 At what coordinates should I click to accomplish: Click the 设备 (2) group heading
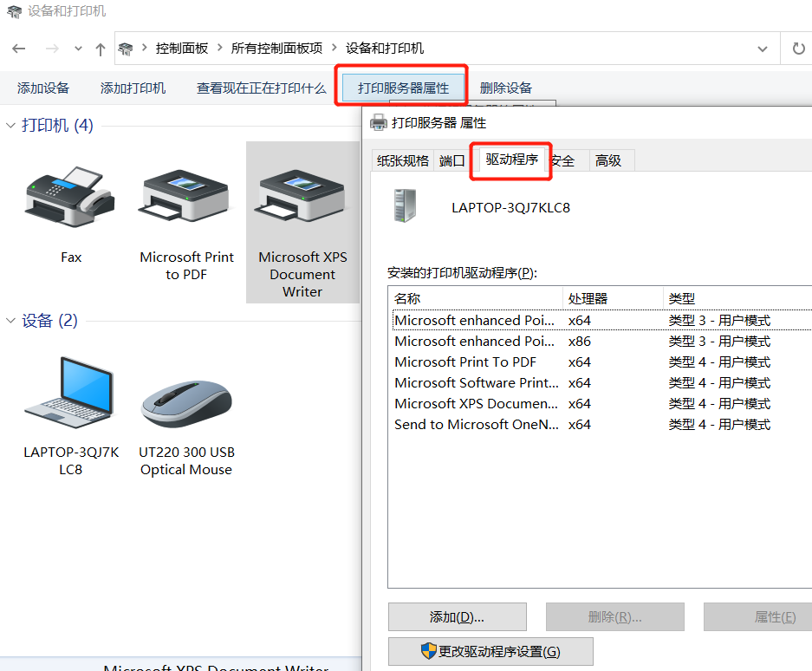click(x=49, y=321)
